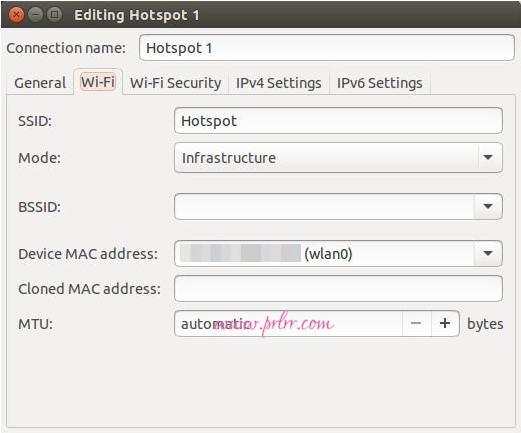
Task: Select the Infrastructure mode combo box
Action: click(338, 157)
